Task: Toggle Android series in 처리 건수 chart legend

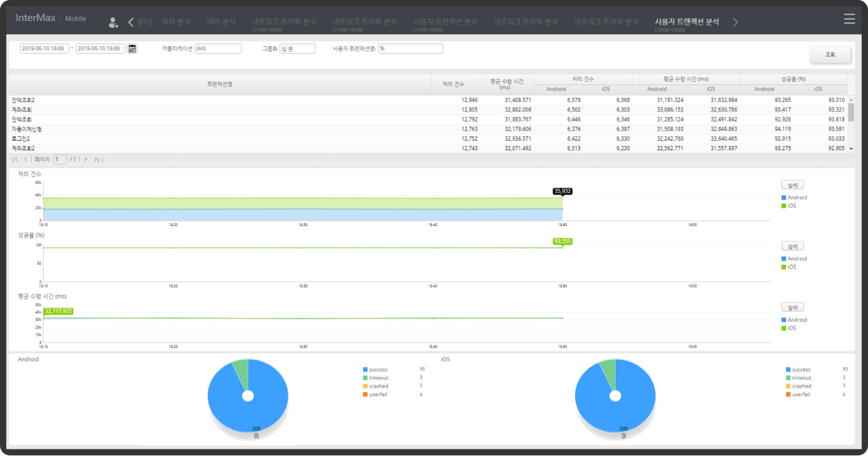Action: point(796,198)
